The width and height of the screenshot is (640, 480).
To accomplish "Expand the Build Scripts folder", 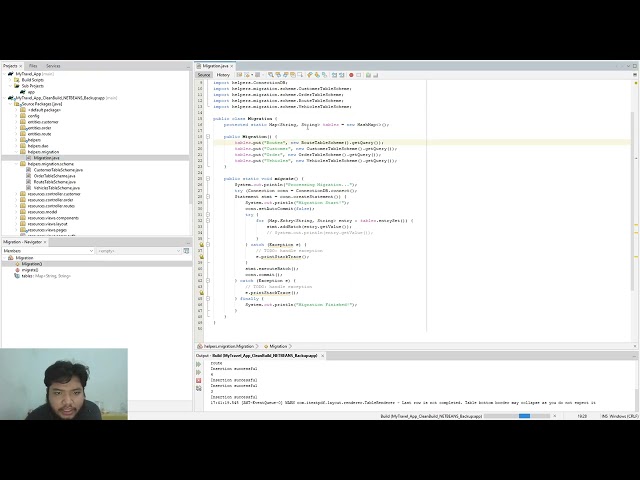I will [11, 80].
